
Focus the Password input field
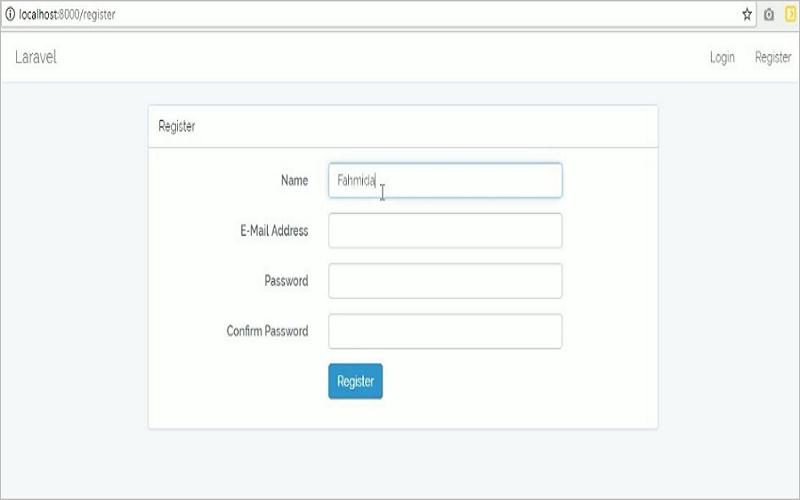coord(445,281)
